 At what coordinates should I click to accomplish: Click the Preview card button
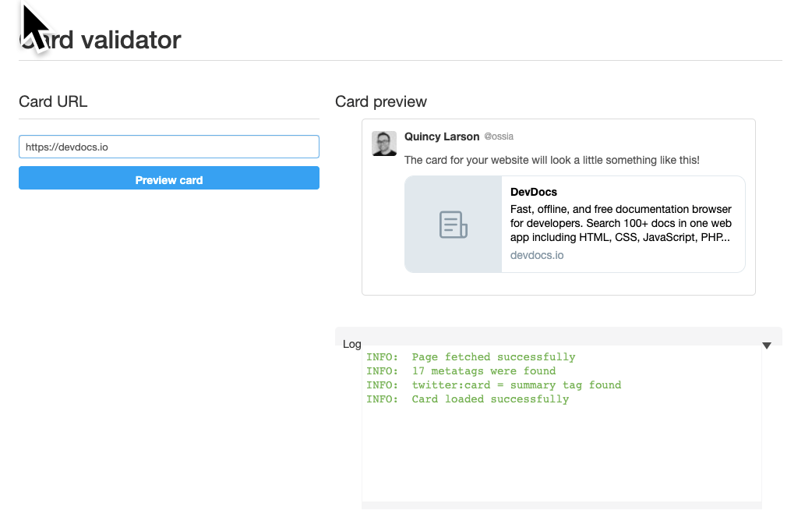click(168, 178)
